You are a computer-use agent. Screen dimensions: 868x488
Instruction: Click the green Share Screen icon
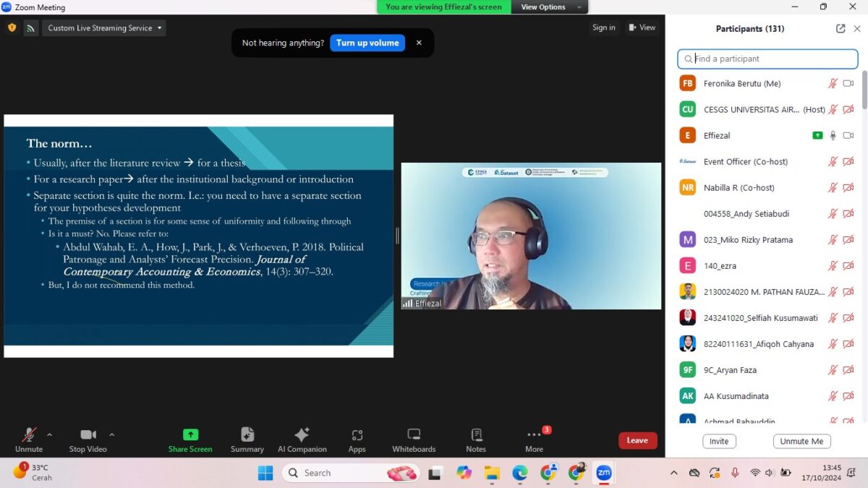coord(190,435)
